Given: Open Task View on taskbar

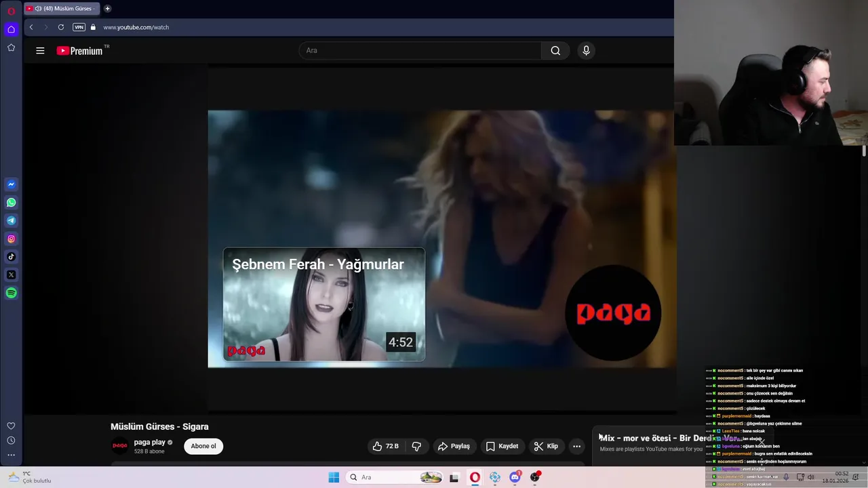Looking at the screenshot, I should (454, 477).
